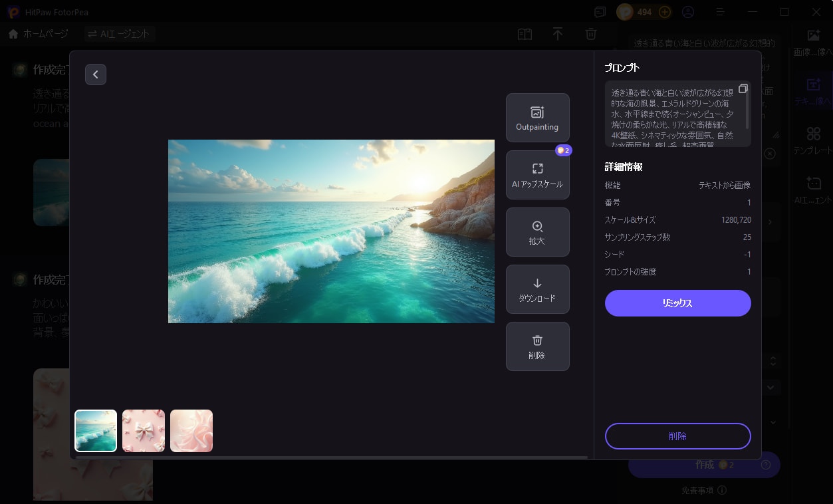Open the hamburger menu in title bar

click(x=721, y=12)
